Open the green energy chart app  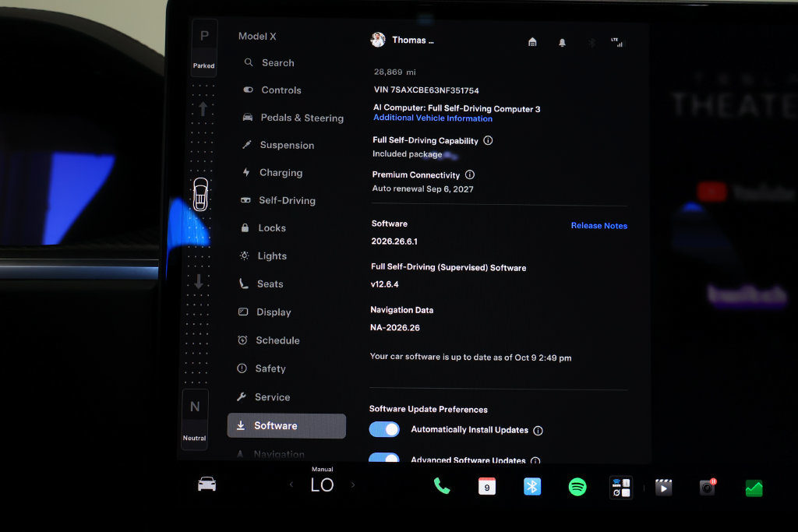pyautogui.click(x=754, y=488)
